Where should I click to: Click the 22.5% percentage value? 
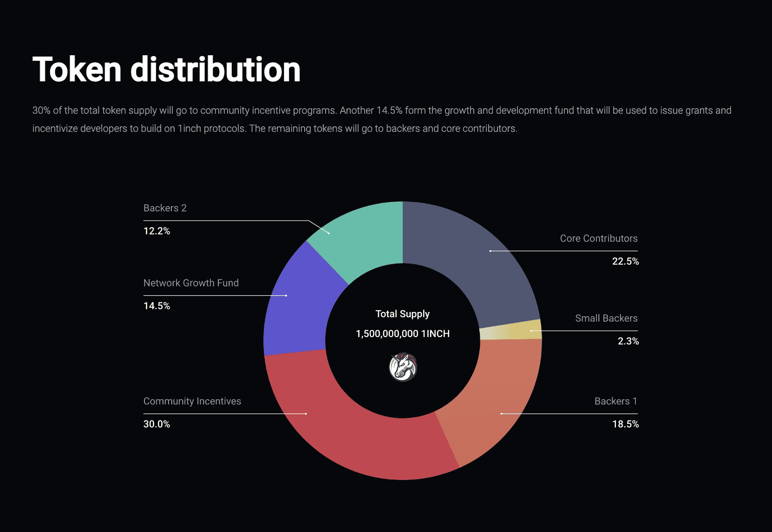pos(625,261)
